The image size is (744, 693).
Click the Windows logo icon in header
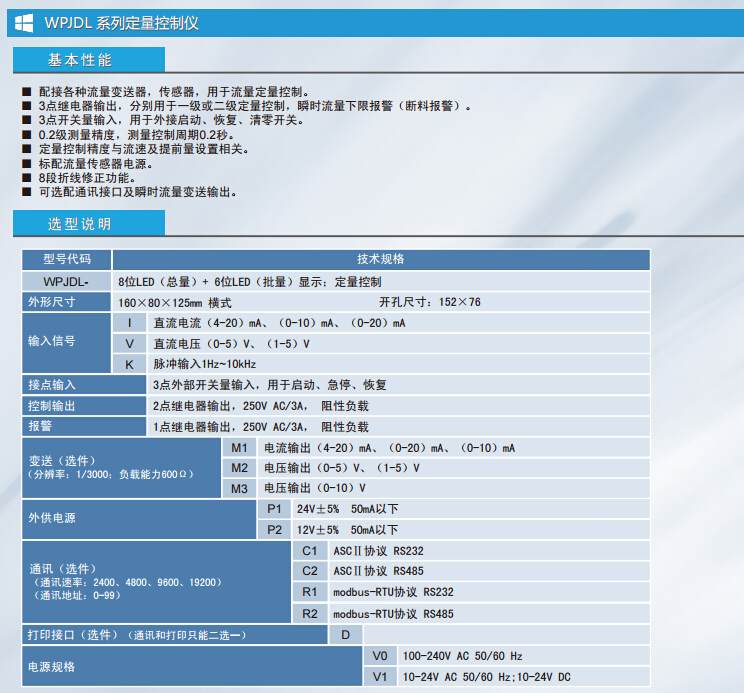23,23
